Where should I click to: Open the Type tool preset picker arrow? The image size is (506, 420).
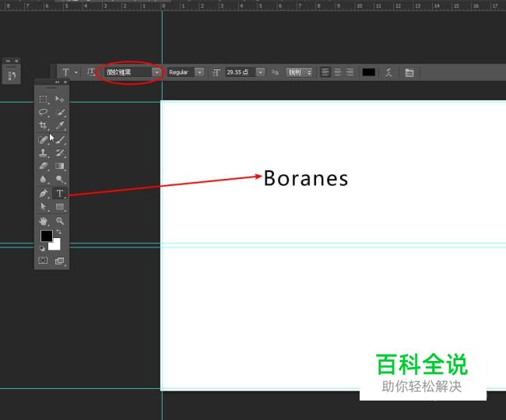point(76,72)
